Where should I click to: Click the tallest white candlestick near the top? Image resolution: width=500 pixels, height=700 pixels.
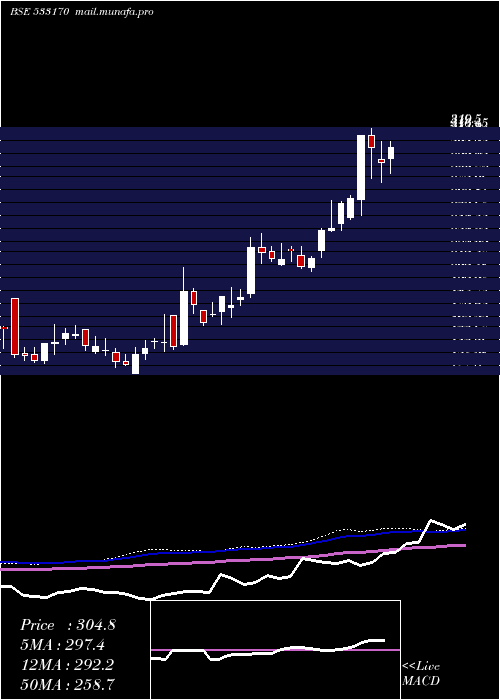(361, 167)
